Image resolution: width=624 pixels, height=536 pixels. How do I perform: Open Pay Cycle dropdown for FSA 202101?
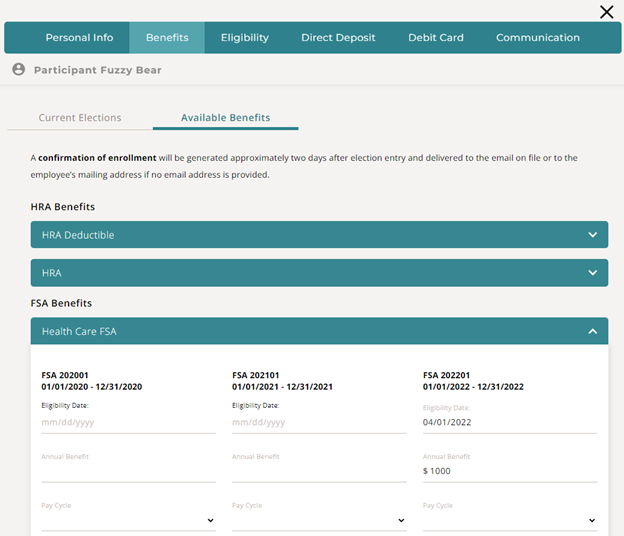[x=319, y=520]
